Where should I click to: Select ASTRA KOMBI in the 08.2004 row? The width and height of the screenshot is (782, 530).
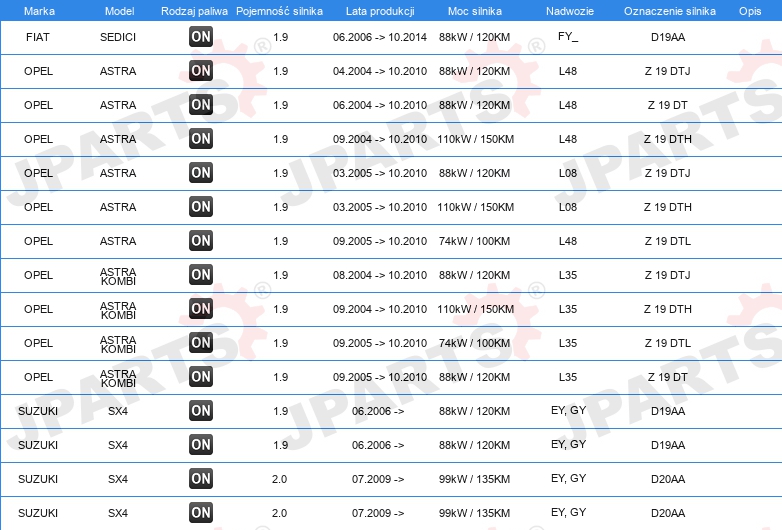(118, 276)
